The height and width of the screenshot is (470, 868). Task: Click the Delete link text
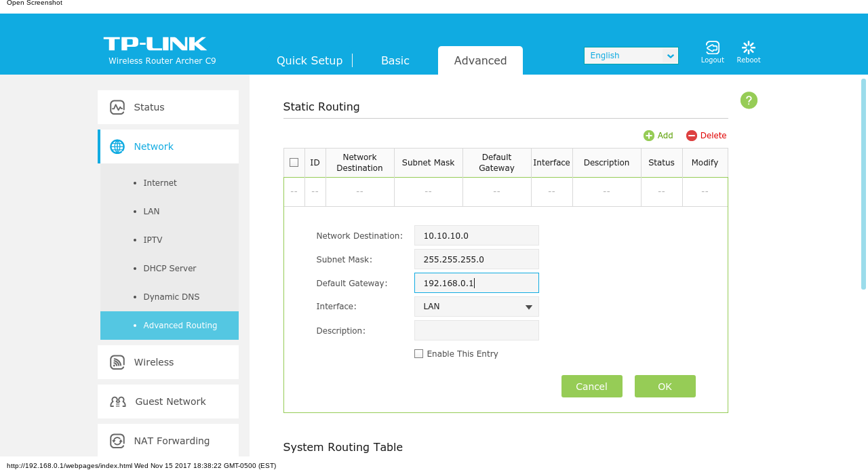click(x=713, y=136)
